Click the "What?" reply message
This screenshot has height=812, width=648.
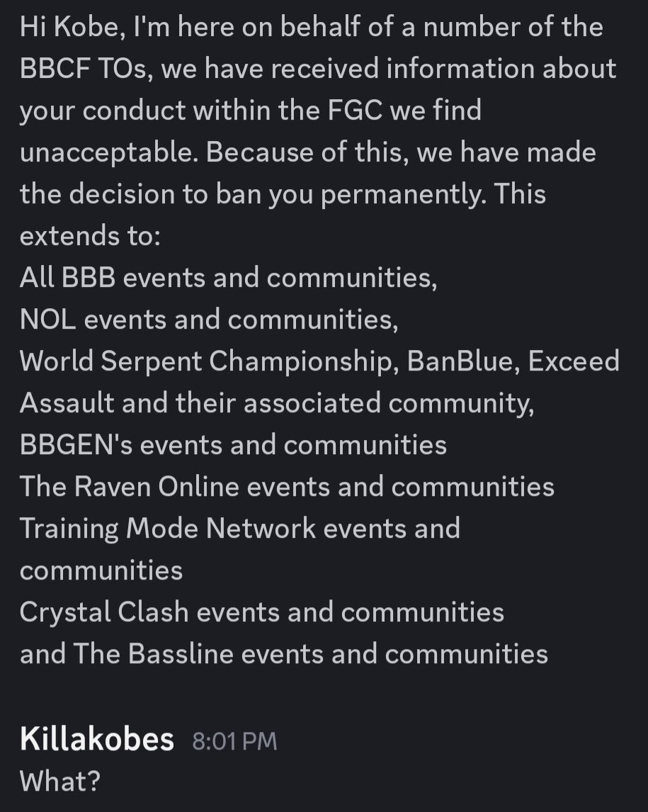coord(59,781)
